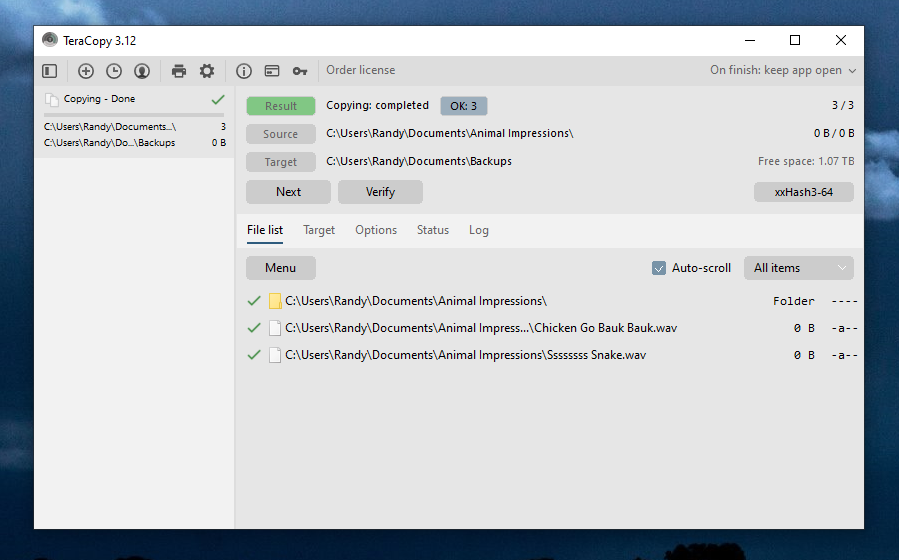Click the profile person icon in toolbar

coord(142,71)
